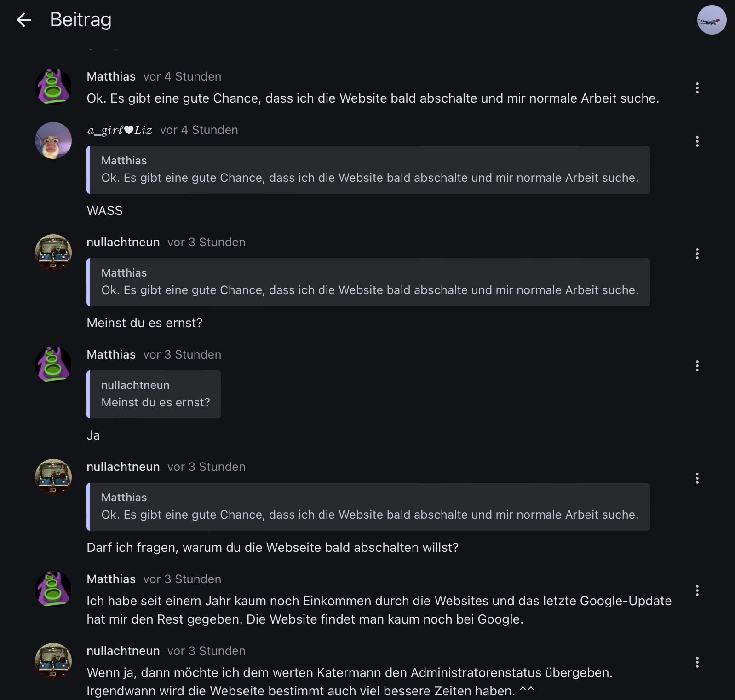Click a_girl Liz's monkey avatar
Screen dimensions: 735x700
click(53, 140)
